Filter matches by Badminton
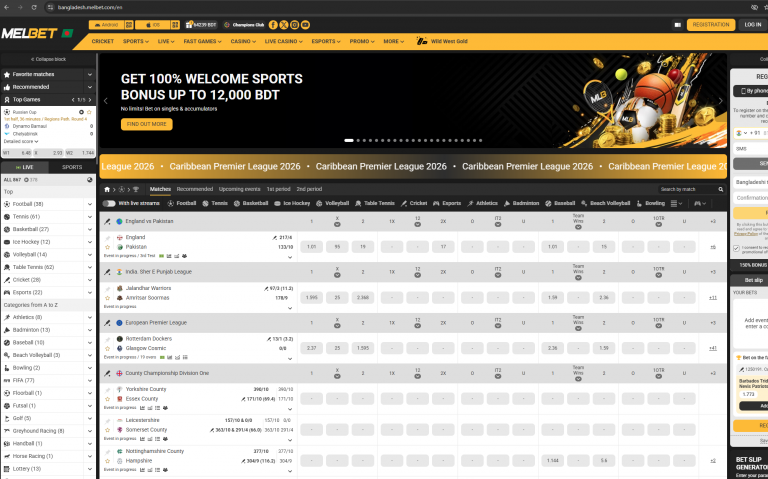The image size is (768, 479). coord(521,203)
